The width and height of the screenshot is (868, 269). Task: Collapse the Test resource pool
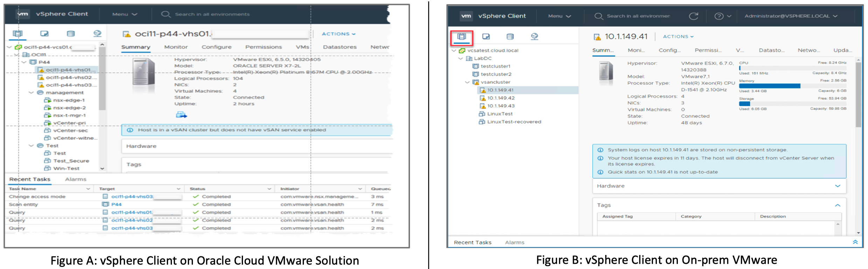[x=31, y=146]
